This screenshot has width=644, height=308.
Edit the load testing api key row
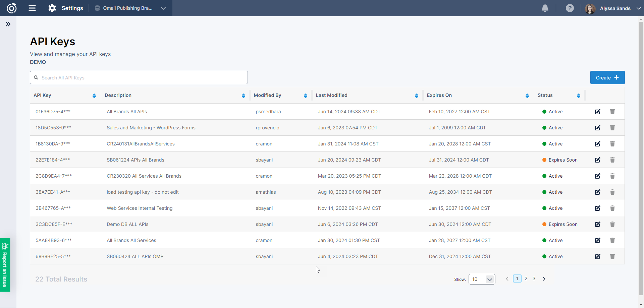[x=597, y=192]
